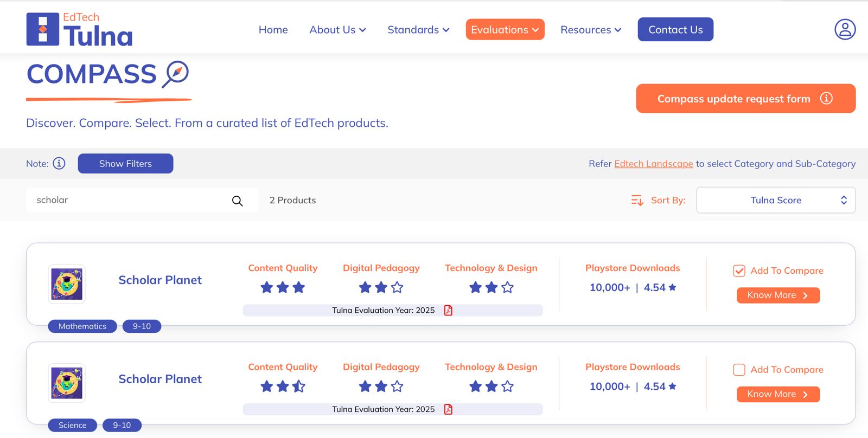Open Mathematics Scholar Planet evaluation PDF icon
Viewport: 868px width, 438px height.
click(x=448, y=310)
